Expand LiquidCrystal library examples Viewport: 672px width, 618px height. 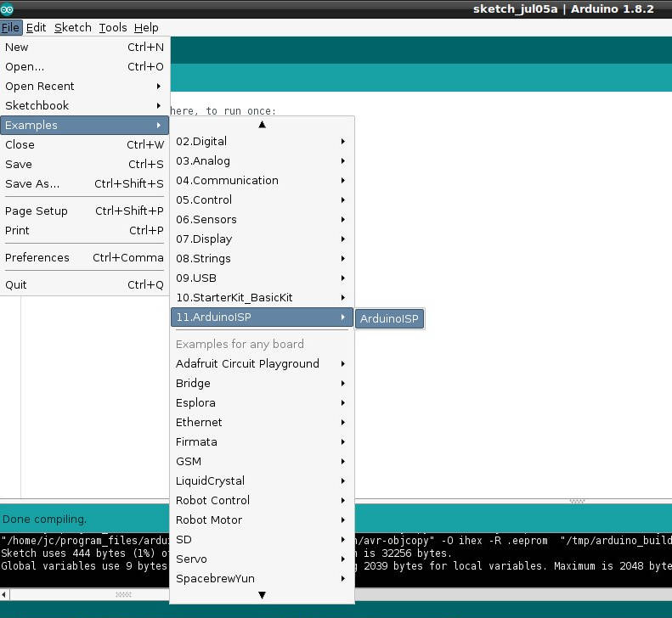pos(262,481)
